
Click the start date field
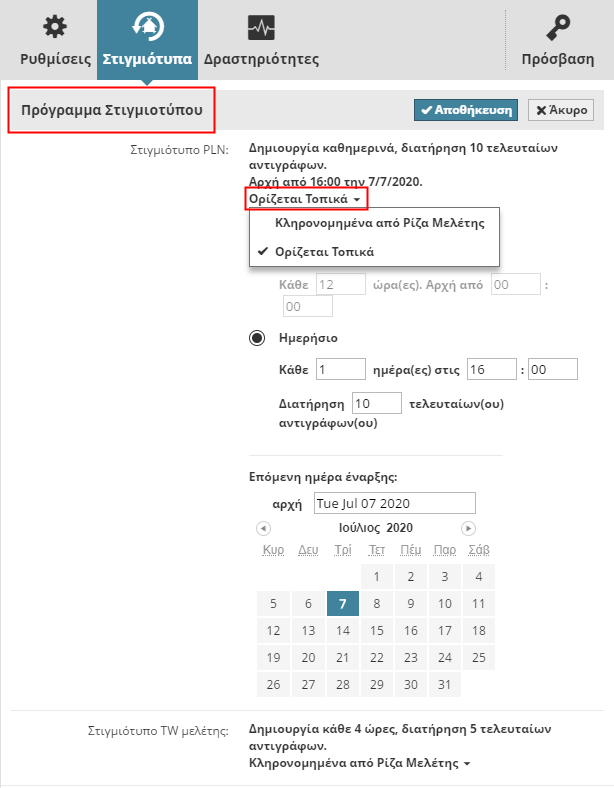point(394,502)
